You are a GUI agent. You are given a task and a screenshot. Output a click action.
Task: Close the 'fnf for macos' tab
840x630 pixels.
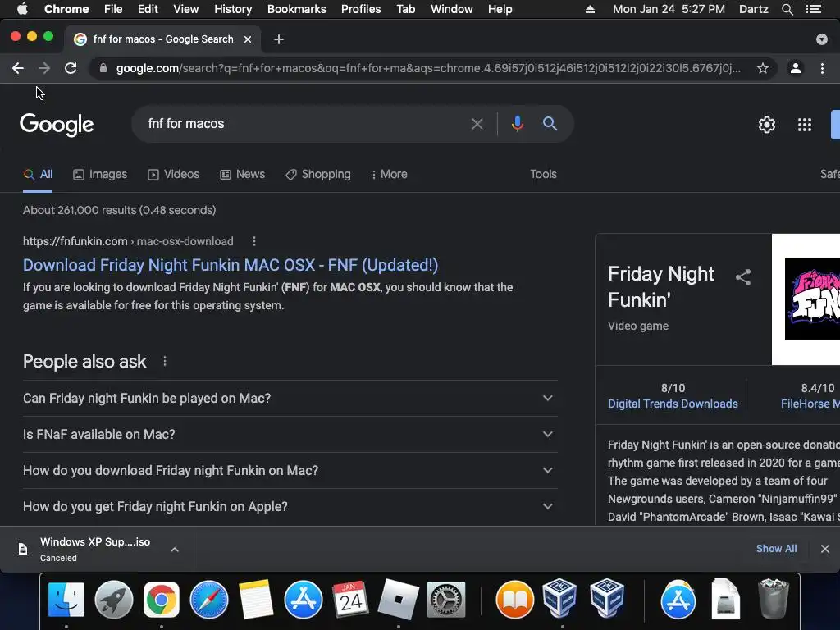click(248, 39)
